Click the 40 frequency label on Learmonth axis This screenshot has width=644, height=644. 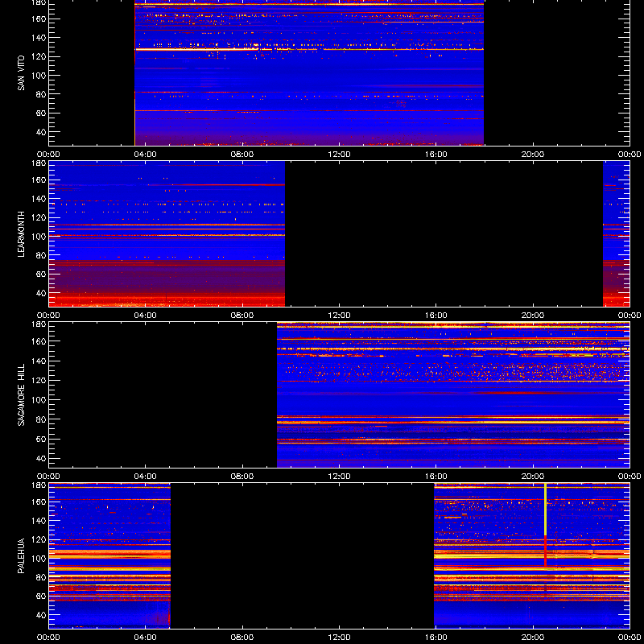click(x=42, y=293)
